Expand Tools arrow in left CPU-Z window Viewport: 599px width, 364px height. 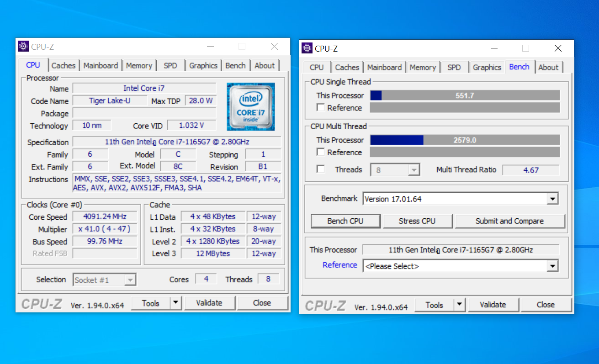176,303
